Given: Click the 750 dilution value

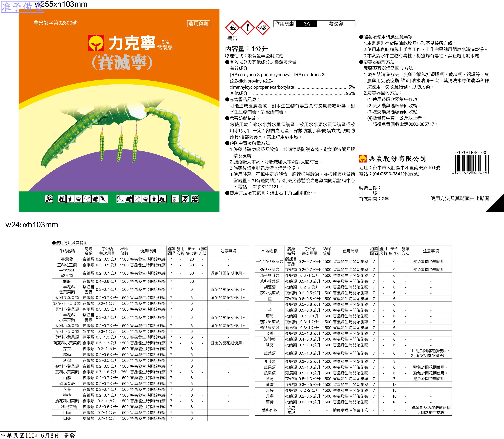Looking at the screenshot, I should point(124,372).
